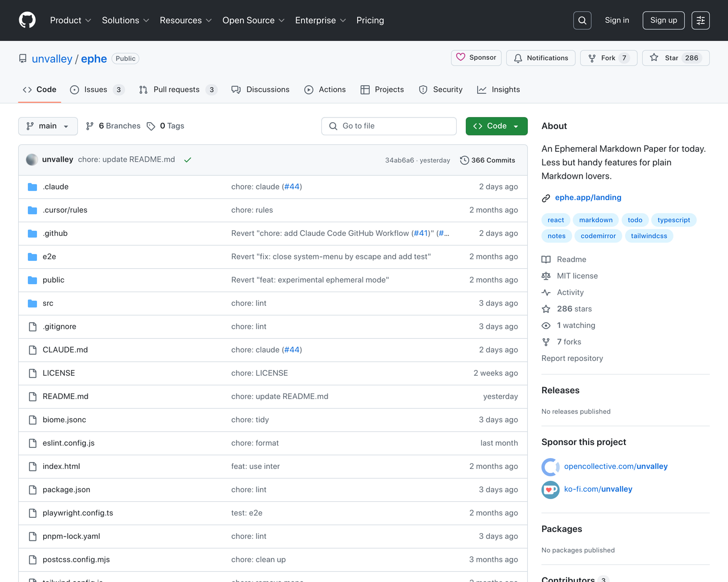This screenshot has width=728, height=582.
Task: Open commit hash 34ab6a6
Action: [x=399, y=160]
